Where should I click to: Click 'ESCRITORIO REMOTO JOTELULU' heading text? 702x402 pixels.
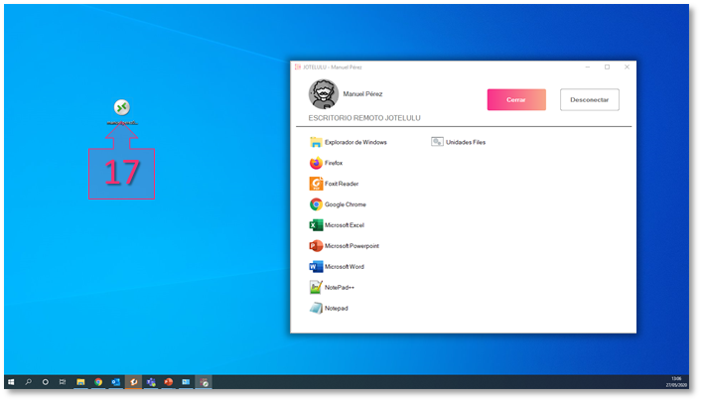364,118
